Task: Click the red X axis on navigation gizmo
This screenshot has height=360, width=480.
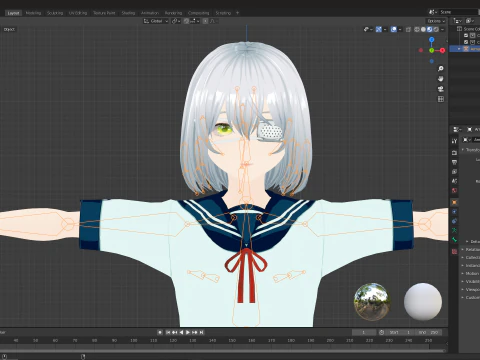Action: pos(442,50)
